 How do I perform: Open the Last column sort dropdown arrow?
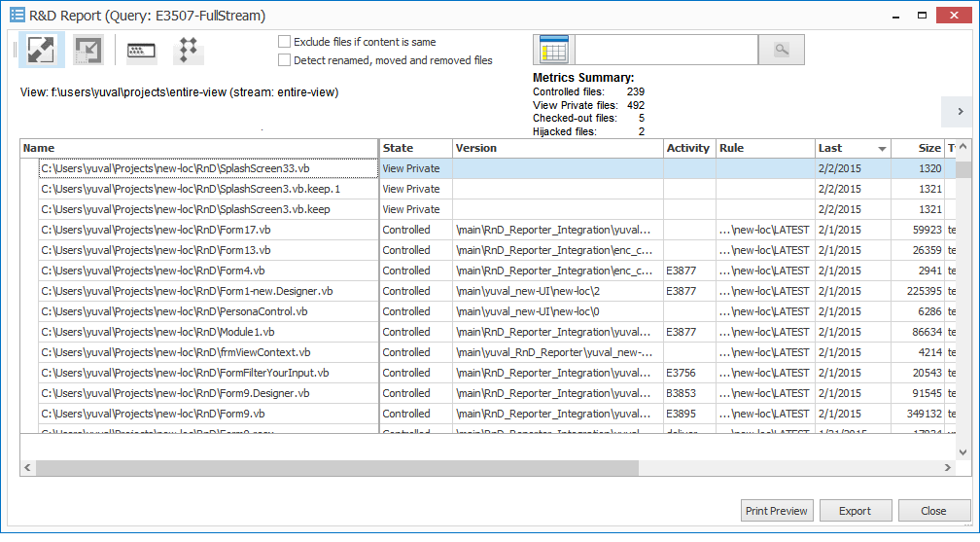882,149
